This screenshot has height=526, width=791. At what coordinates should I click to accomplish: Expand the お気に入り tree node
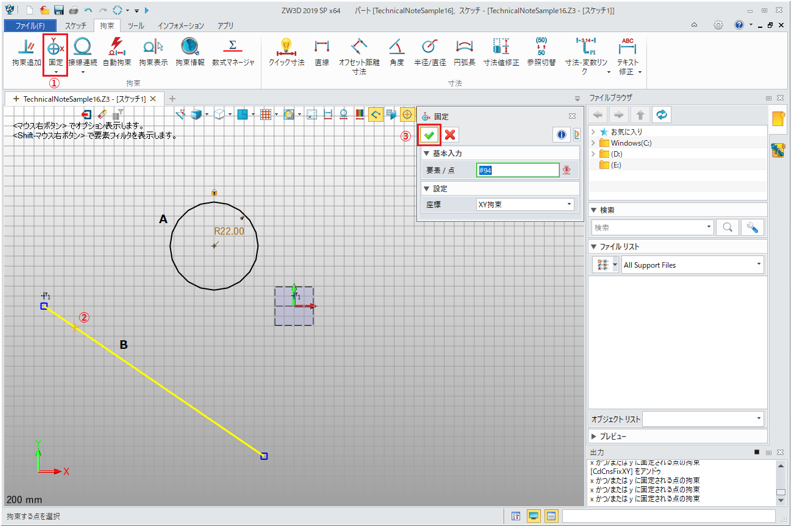(x=593, y=132)
